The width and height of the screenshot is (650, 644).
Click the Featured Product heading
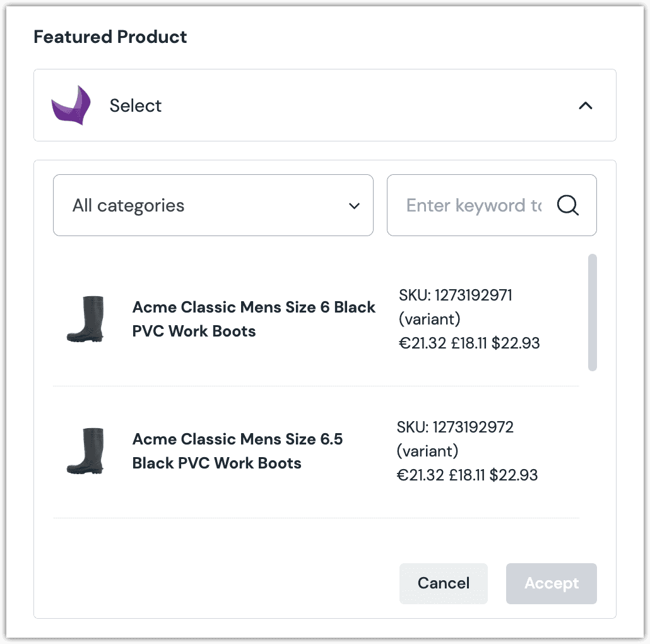pyautogui.click(x=110, y=37)
